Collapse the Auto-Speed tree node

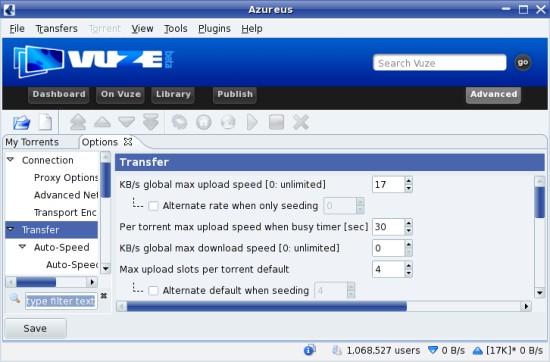click(22, 247)
